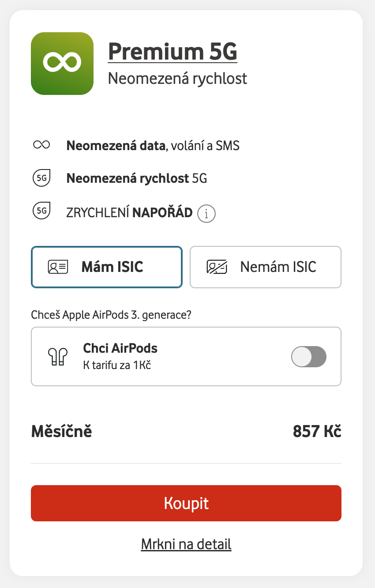The height and width of the screenshot is (588, 375).
Task: Click the 857 Kč monthly price
Action: tap(317, 431)
